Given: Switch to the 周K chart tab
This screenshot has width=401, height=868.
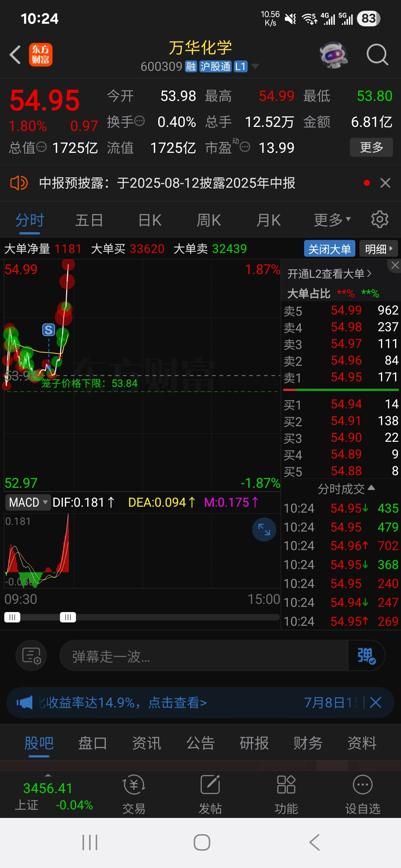Looking at the screenshot, I should (209, 220).
